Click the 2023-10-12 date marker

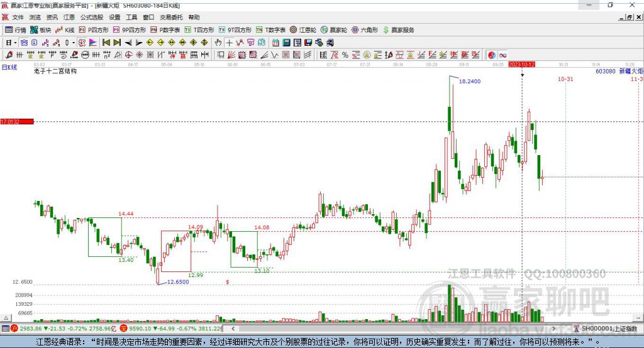[x=521, y=65]
